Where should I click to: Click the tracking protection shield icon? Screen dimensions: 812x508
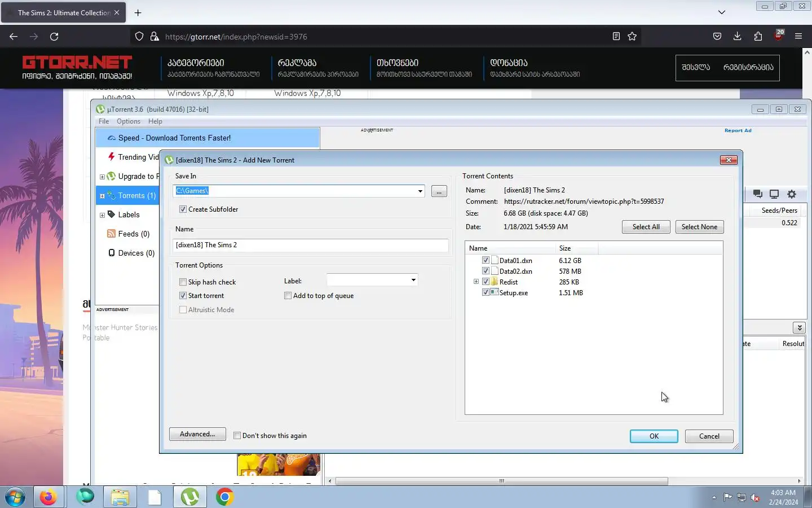click(x=139, y=37)
